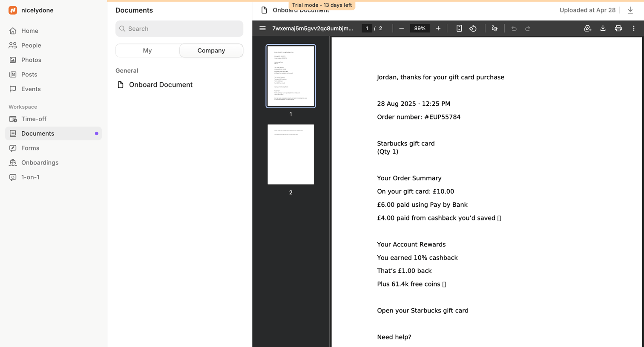Click the 'Uploaded at Apr 28' text

pyautogui.click(x=587, y=10)
